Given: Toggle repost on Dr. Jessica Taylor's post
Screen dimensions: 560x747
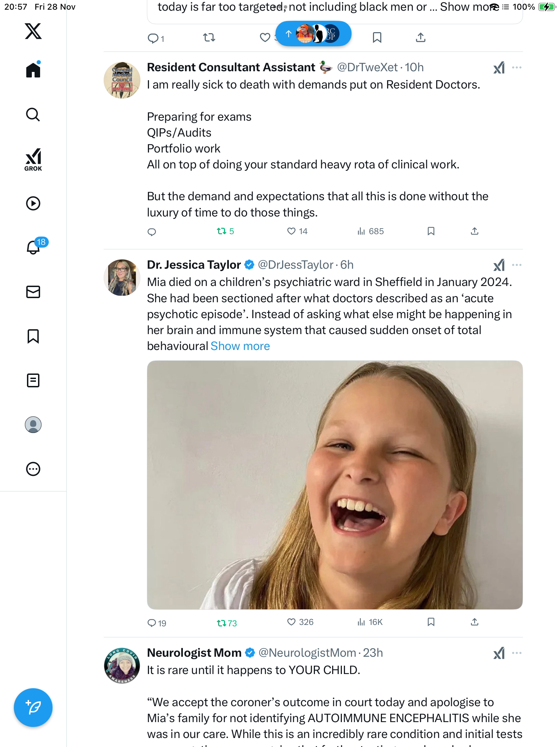Looking at the screenshot, I should tap(222, 623).
